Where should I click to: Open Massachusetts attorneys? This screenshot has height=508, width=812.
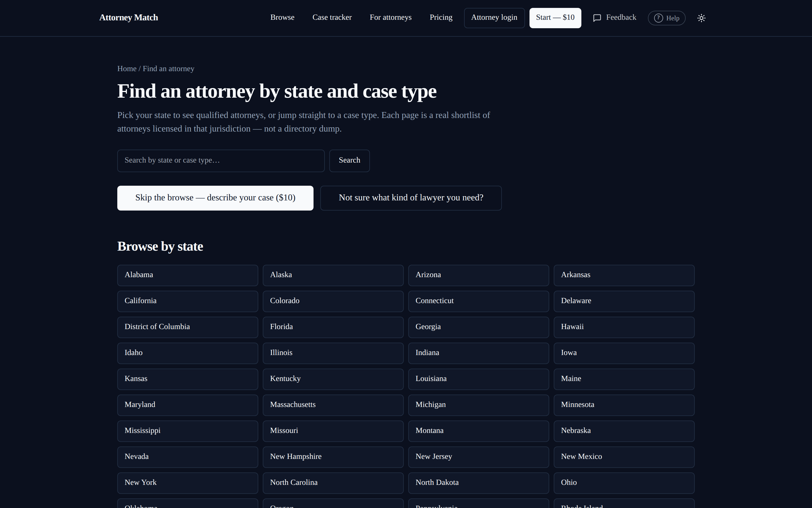pos(333,405)
